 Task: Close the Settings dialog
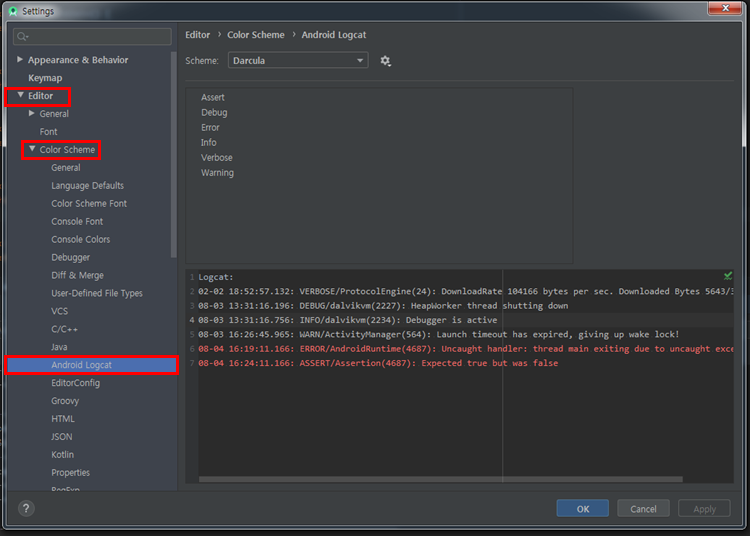725,8
